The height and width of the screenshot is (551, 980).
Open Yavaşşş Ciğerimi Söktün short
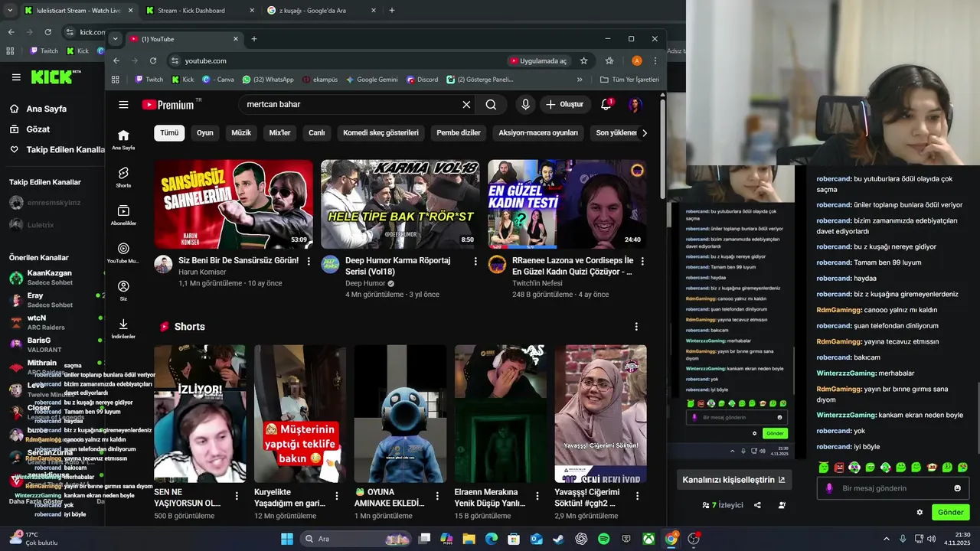point(601,413)
